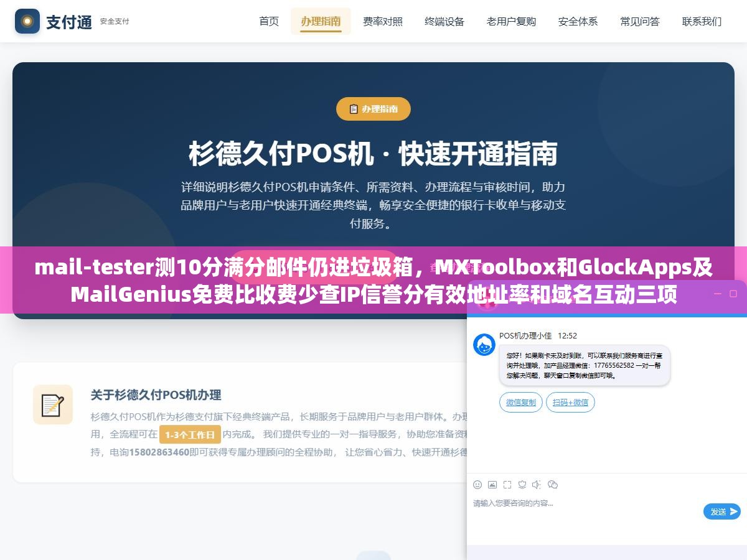Image resolution: width=747 pixels, height=560 pixels.
Task: Click the rate service icon in chat toolbar
Action: pyautogui.click(x=522, y=485)
